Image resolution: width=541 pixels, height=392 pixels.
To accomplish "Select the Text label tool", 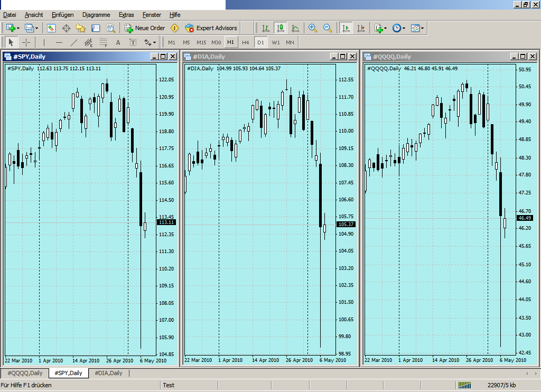I will 118,42.
